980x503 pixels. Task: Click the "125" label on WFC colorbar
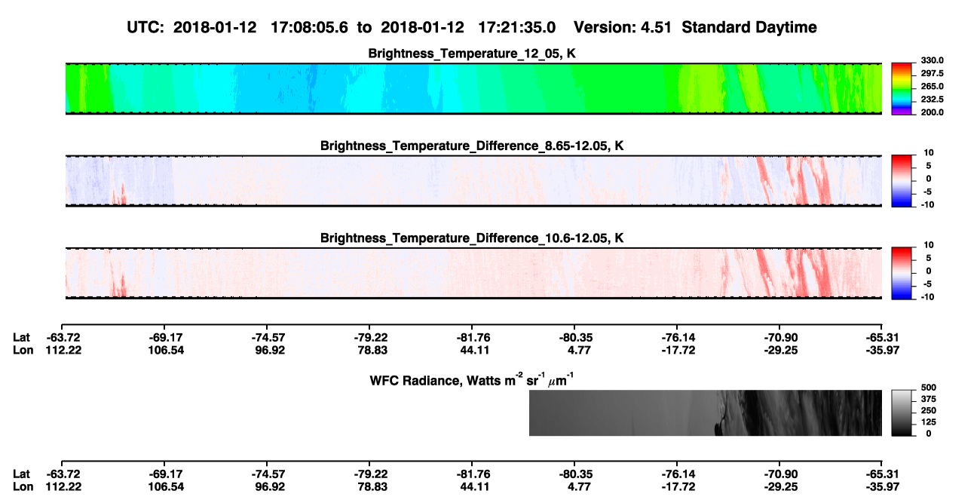coord(929,422)
